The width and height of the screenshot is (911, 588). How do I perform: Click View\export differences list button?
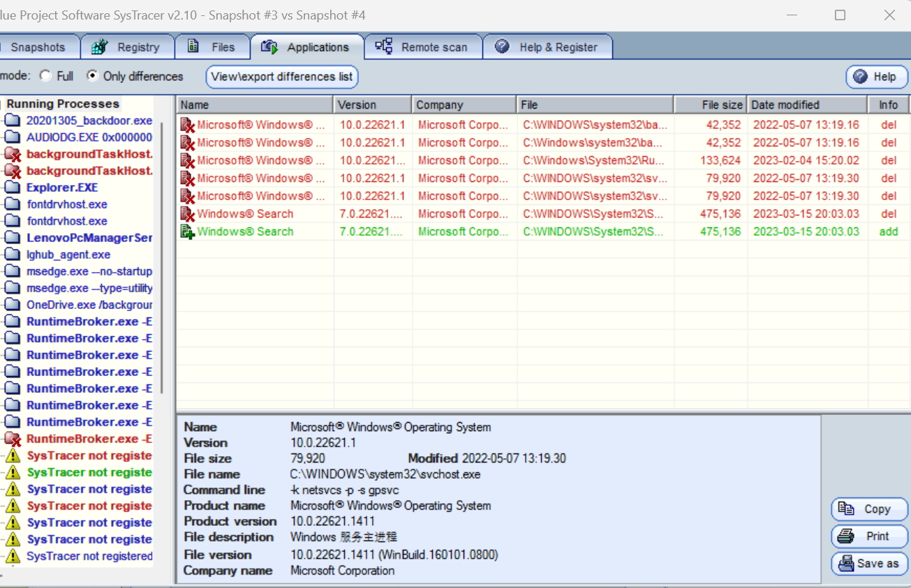click(x=282, y=77)
